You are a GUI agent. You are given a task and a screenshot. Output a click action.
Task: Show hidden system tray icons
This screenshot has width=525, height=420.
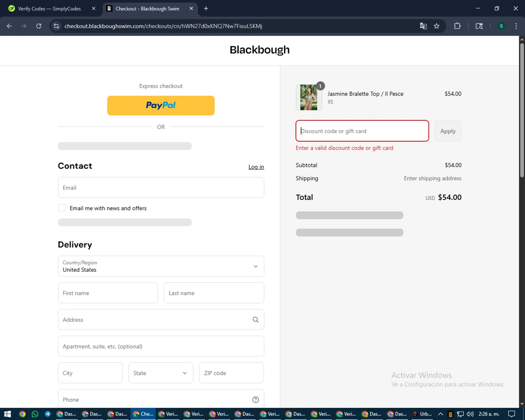[x=441, y=414]
